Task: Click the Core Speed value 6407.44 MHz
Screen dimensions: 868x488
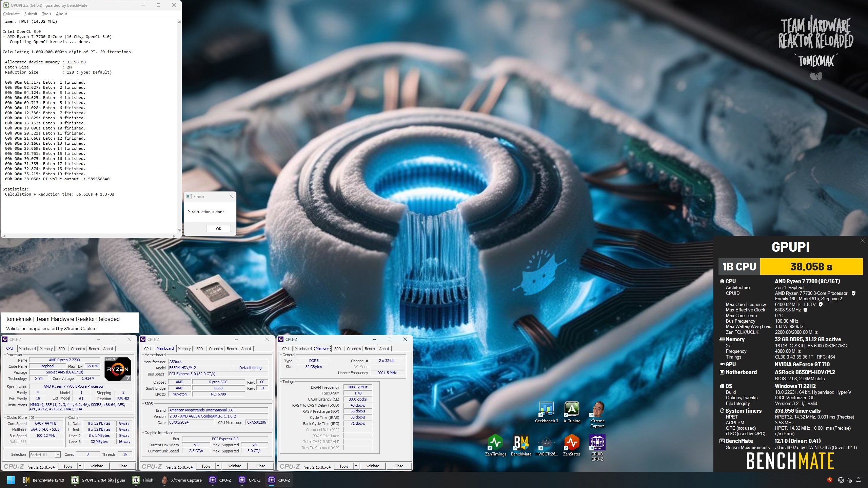Action: 46,423
